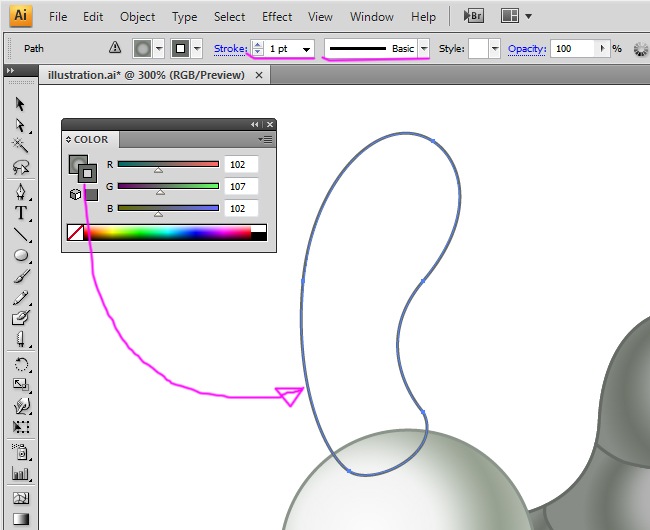Adjust stroke weight with stepper arrows

[x=258, y=48]
